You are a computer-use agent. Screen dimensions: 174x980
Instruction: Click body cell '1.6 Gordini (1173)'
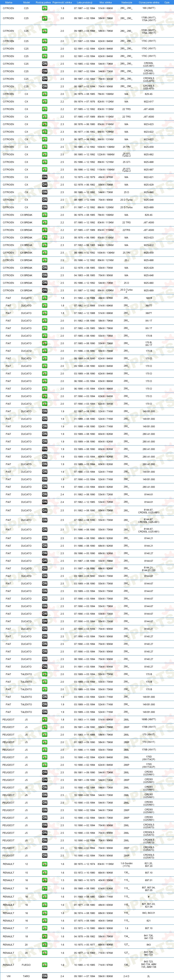tap(126, 864)
